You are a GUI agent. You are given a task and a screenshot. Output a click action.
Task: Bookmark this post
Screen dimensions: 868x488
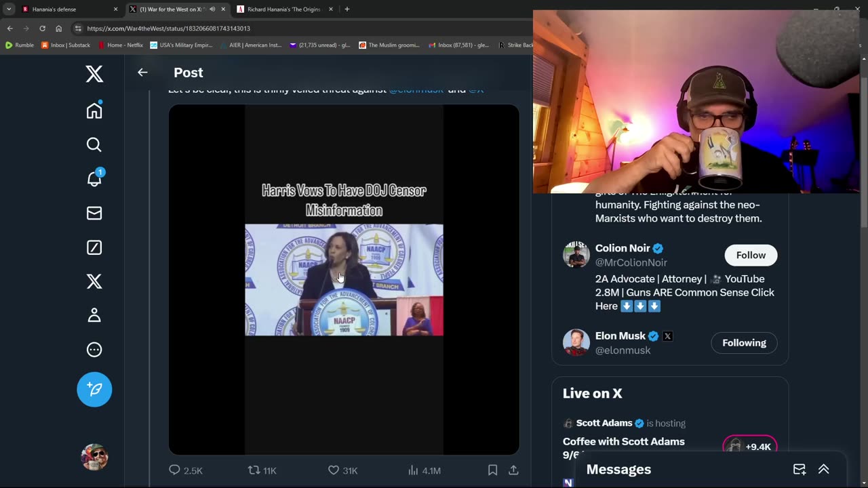click(493, 470)
